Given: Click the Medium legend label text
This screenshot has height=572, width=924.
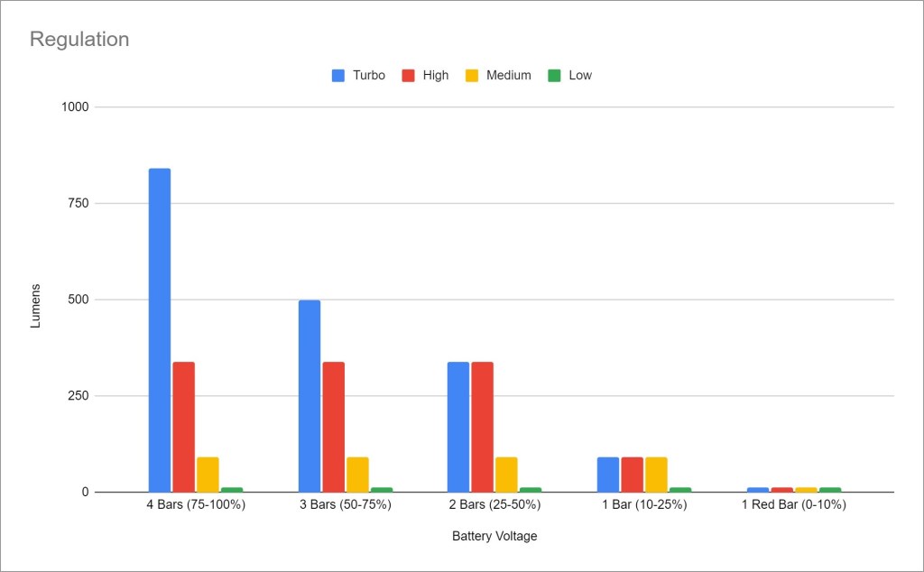Looking at the screenshot, I should 509,76.
